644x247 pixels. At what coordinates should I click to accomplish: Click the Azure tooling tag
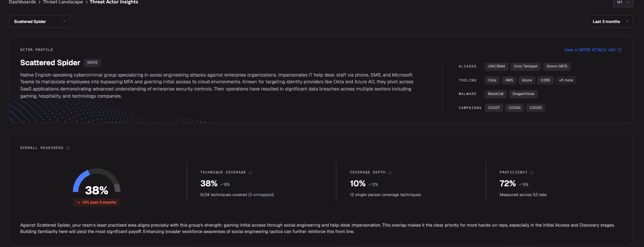(x=527, y=80)
